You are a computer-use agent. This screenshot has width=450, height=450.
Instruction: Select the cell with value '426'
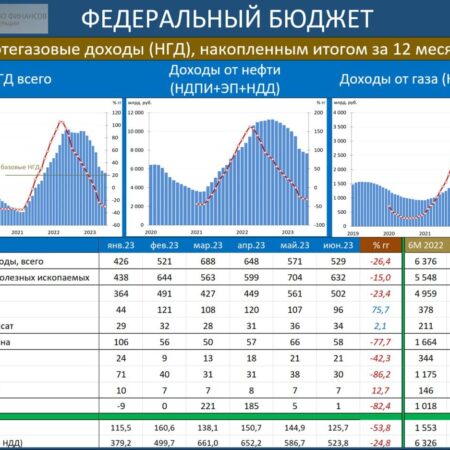coord(121,261)
